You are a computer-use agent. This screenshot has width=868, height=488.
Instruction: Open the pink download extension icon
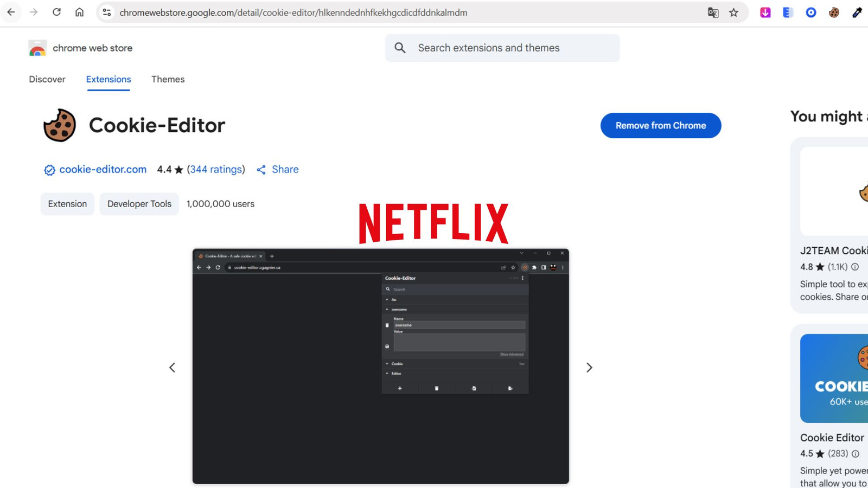click(x=765, y=12)
